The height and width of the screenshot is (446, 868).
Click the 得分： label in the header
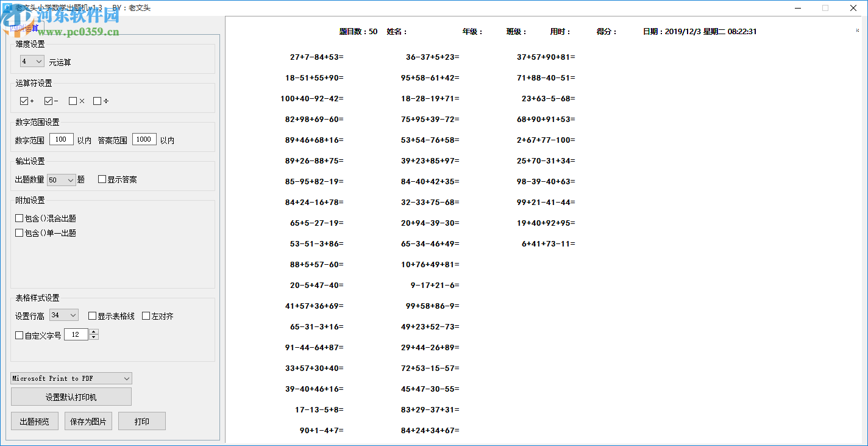(x=607, y=32)
